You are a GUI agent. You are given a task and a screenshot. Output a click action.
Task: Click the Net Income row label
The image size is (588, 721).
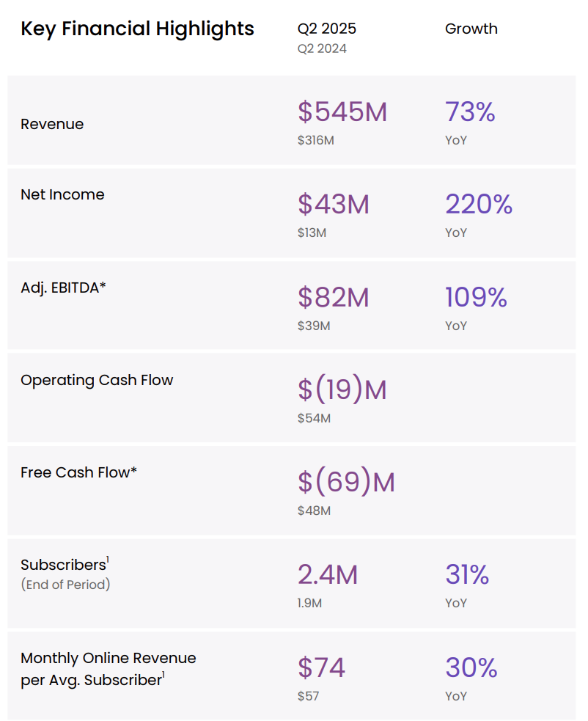(62, 194)
